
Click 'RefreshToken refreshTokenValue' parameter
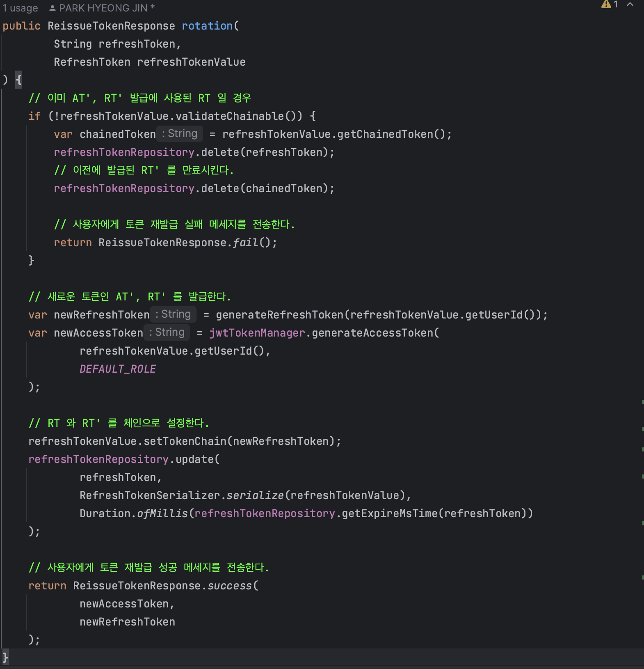[150, 62]
